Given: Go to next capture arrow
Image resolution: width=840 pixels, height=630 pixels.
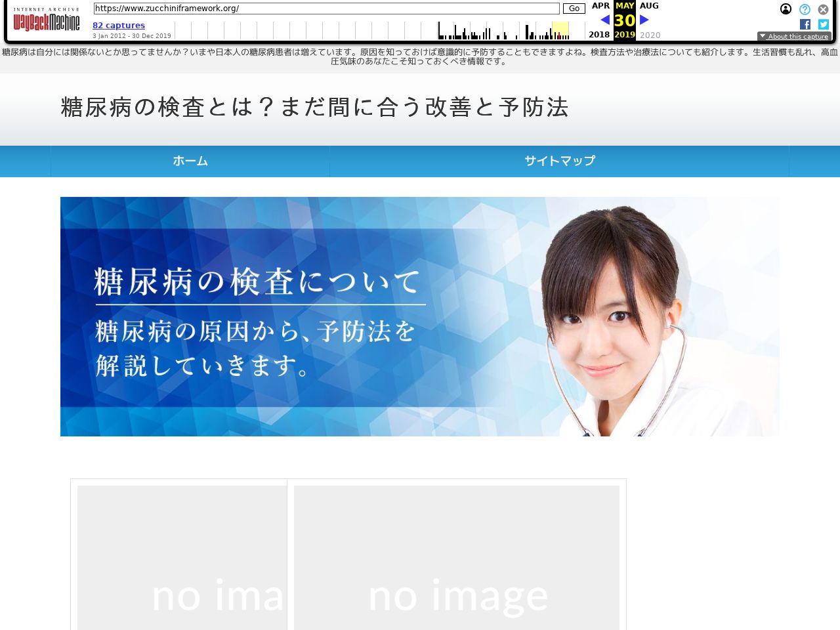Looking at the screenshot, I should click(644, 20).
